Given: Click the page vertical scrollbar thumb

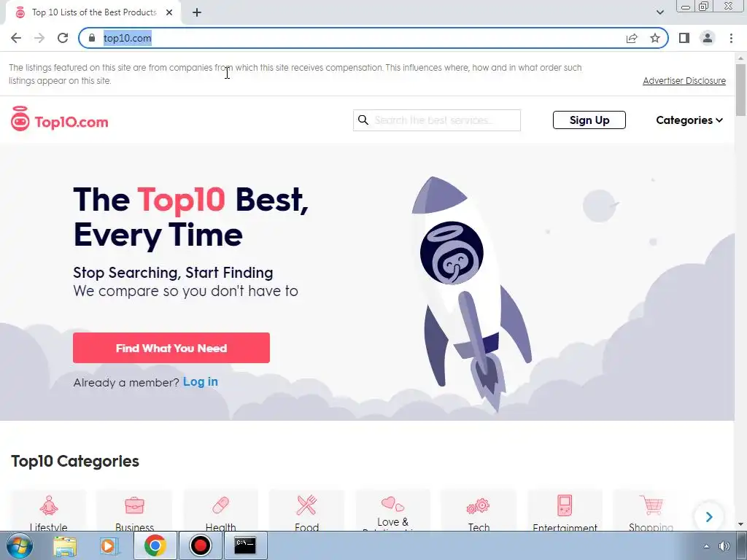Looking at the screenshot, I should 741,90.
